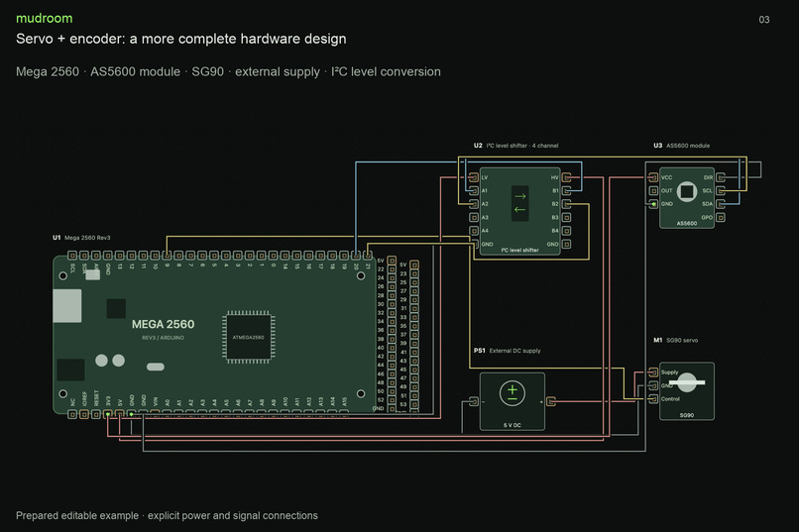Click the 'Prepared editable example' footer text
This screenshot has height=532, width=799.
tap(167, 516)
